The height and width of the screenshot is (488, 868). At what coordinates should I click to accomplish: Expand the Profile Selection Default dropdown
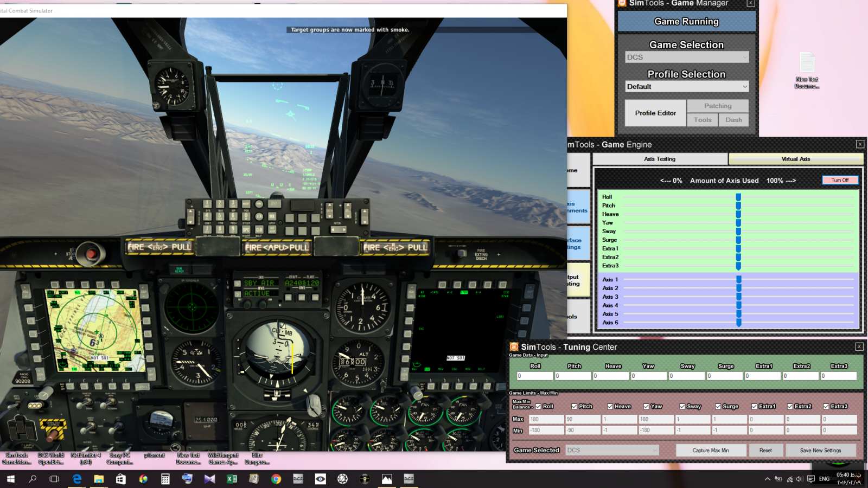(686, 86)
